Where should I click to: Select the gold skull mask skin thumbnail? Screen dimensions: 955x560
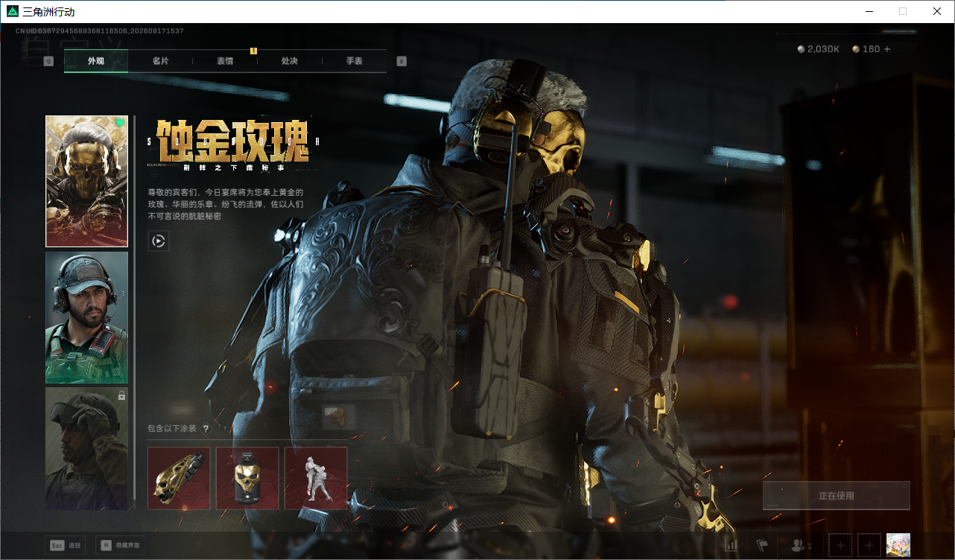click(x=86, y=181)
